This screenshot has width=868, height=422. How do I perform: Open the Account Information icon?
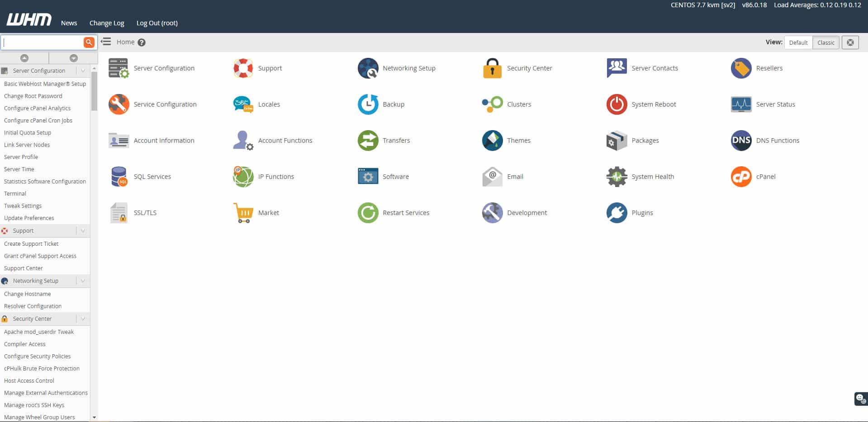(x=119, y=141)
